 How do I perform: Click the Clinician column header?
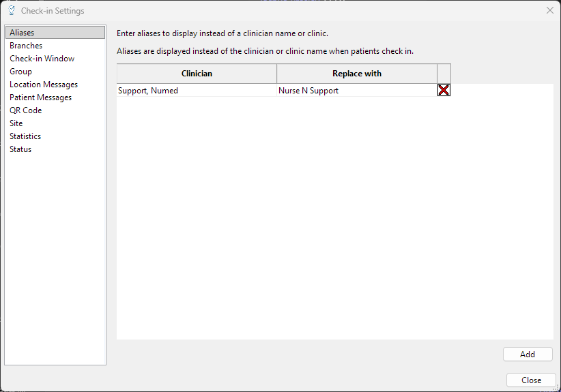(197, 74)
